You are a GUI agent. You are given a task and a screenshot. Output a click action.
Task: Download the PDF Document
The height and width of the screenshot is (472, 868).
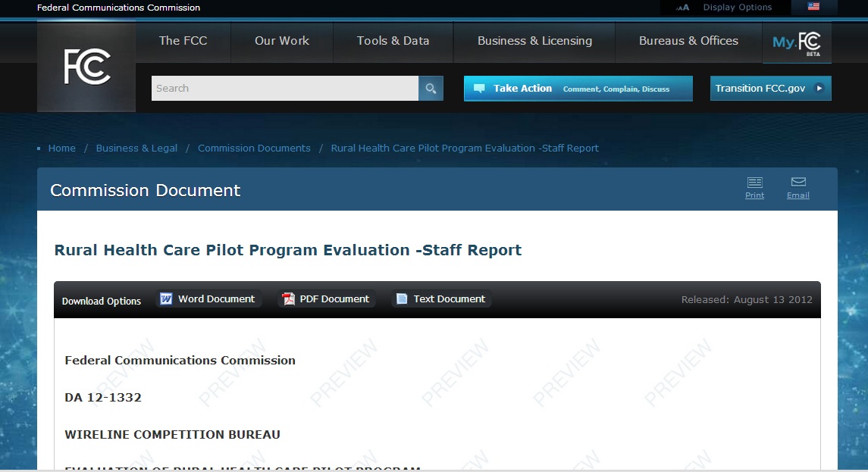tap(334, 299)
